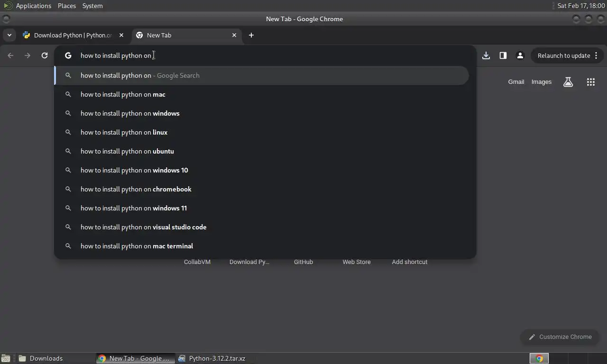Image resolution: width=607 pixels, height=364 pixels.
Task: Click the Chrome reload page icon
Action: [x=45, y=55]
